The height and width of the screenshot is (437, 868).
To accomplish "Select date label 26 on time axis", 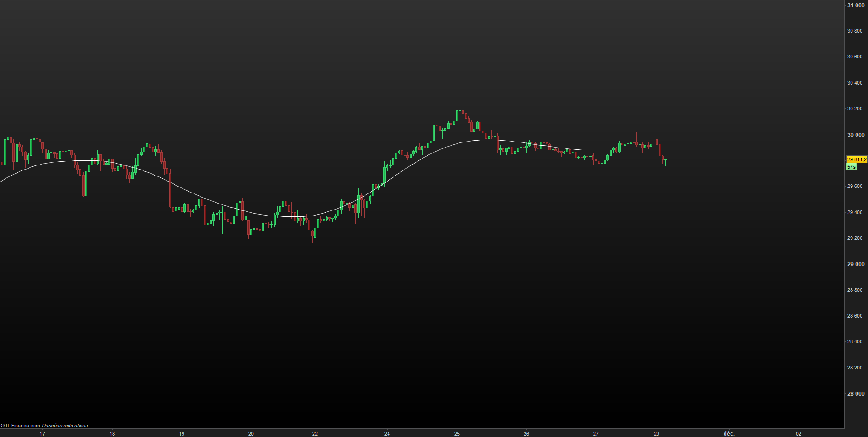I will coord(526,434).
